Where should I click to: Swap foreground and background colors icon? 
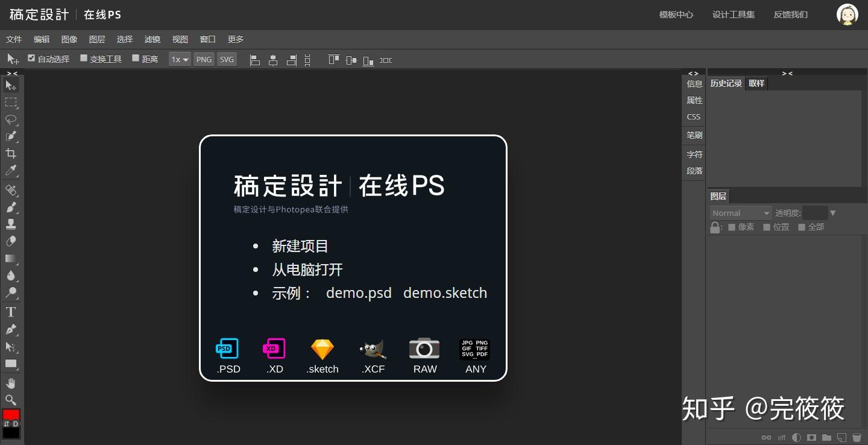[x=6, y=424]
